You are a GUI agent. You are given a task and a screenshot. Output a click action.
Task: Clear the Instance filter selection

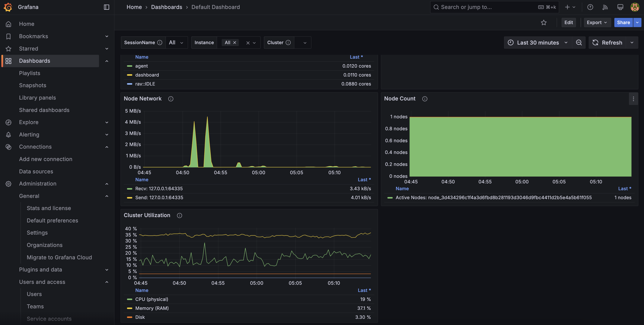point(248,43)
